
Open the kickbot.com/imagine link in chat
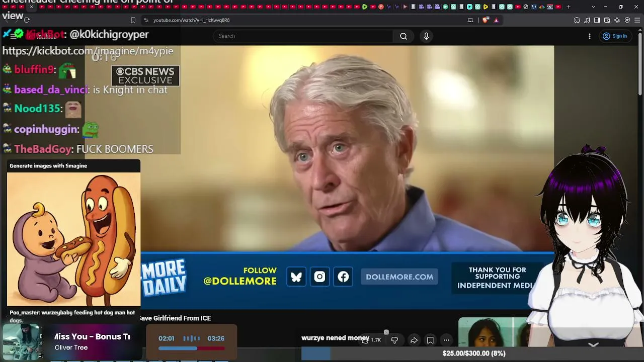point(88,51)
